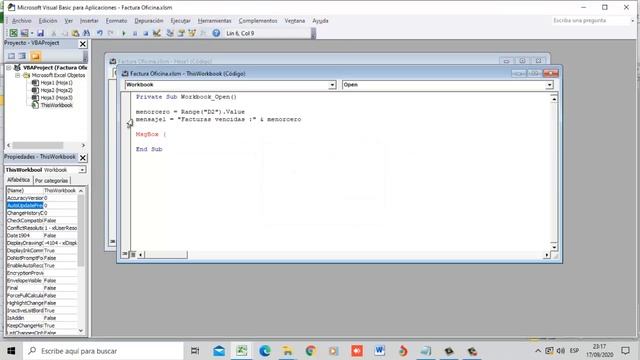
Task: Click the EnableAutoRecover property row
Action: click(42, 266)
